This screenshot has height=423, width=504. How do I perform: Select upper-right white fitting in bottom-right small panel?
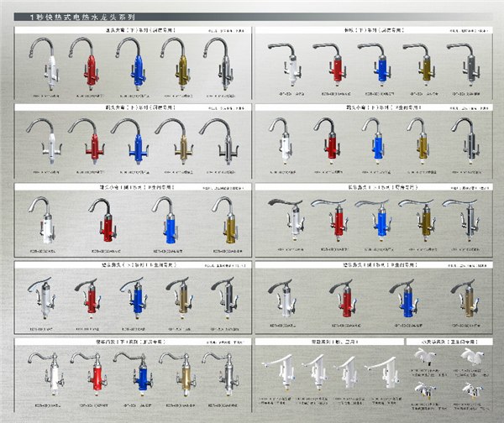[471, 358]
